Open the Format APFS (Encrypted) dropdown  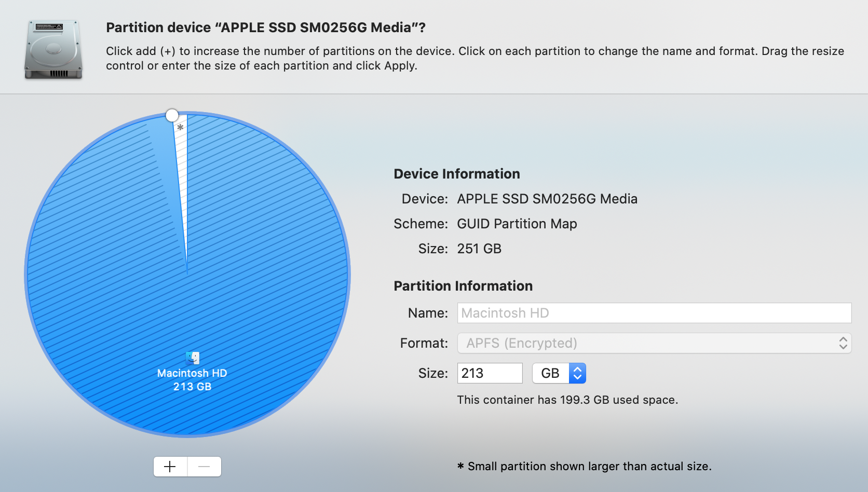(654, 343)
